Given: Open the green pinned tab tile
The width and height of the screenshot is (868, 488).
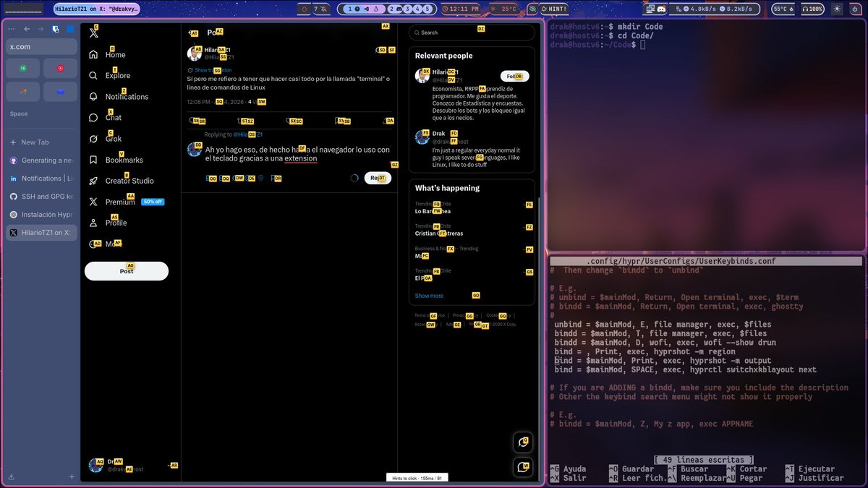Looking at the screenshot, I should pyautogui.click(x=23, y=68).
